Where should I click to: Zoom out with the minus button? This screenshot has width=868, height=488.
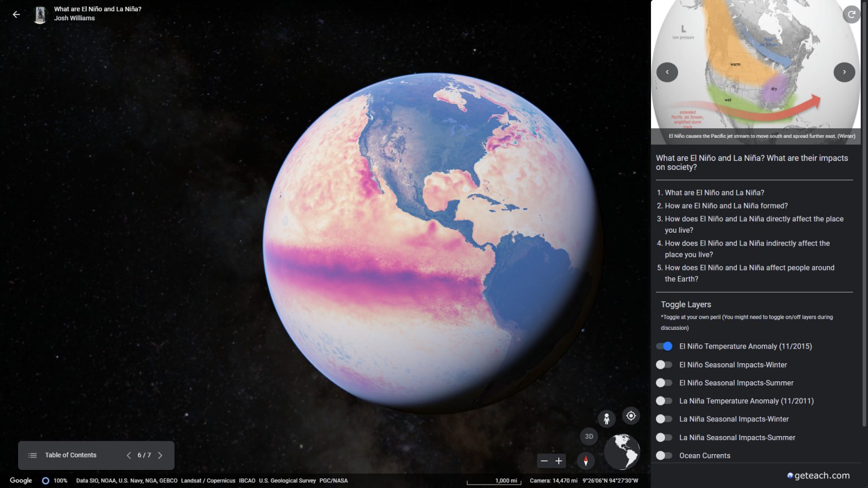pos(544,461)
